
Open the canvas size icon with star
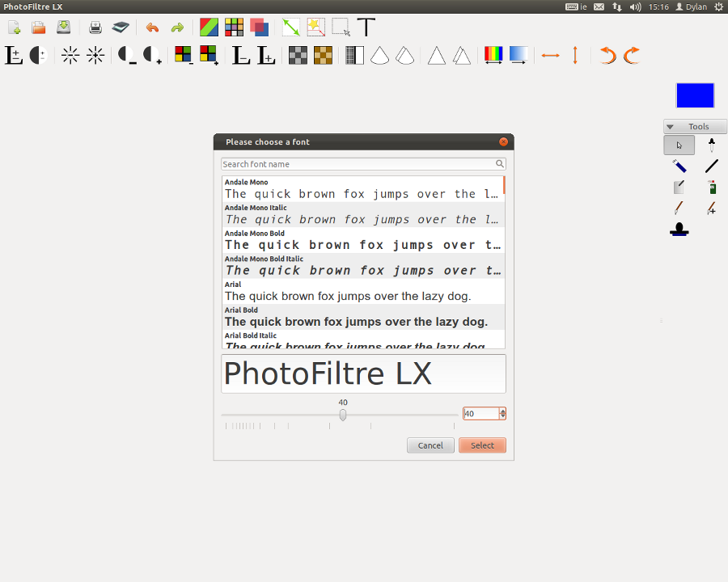[315, 27]
